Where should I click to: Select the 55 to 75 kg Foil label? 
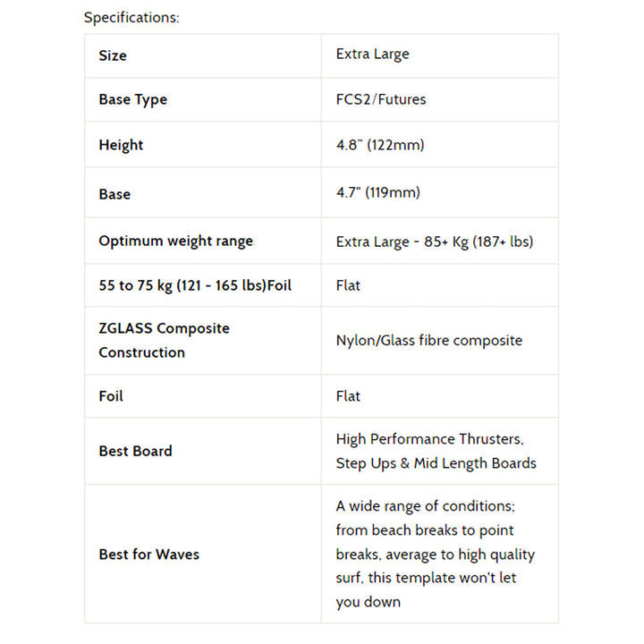click(x=195, y=285)
